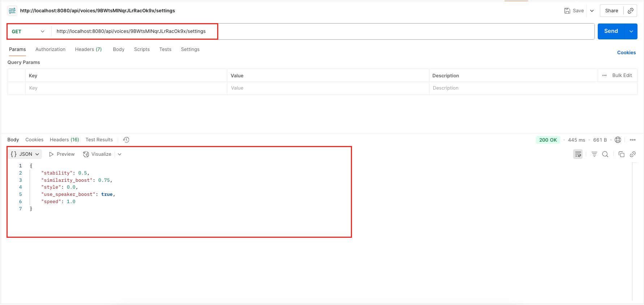
Task: Click the 445 ms response time
Action: pos(576,140)
